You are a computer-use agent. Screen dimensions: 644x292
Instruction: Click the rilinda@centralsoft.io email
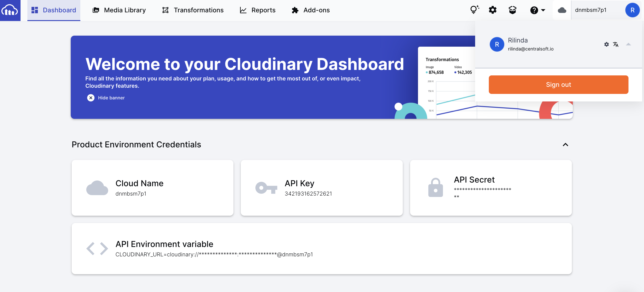pos(531,49)
